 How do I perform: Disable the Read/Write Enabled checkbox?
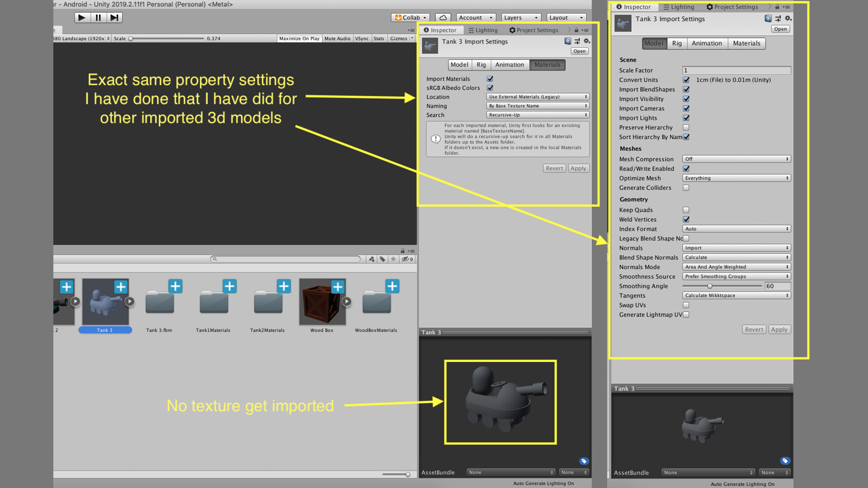tap(686, 168)
